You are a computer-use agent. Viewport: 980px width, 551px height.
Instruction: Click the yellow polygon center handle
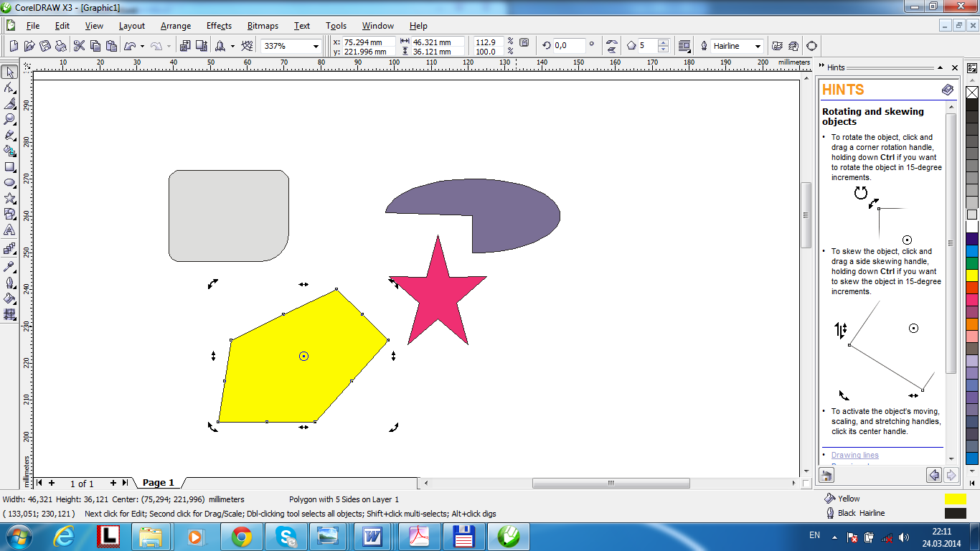click(x=303, y=356)
